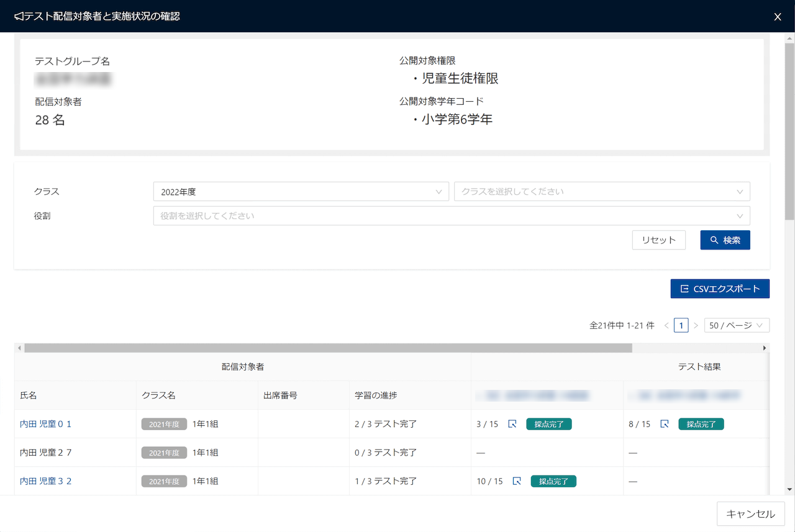
Task: Open result detail icon beside 8 / 15 score
Action: pyautogui.click(x=665, y=424)
